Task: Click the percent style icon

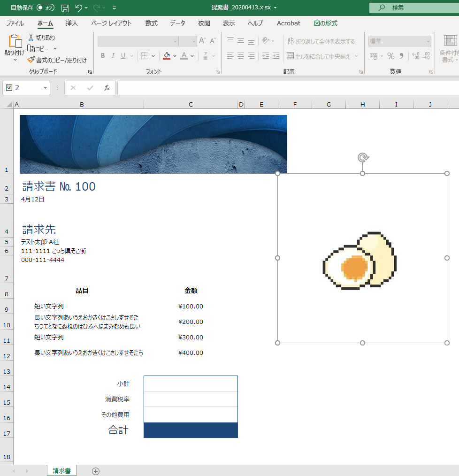Action: pyautogui.click(x=391, y=56)
